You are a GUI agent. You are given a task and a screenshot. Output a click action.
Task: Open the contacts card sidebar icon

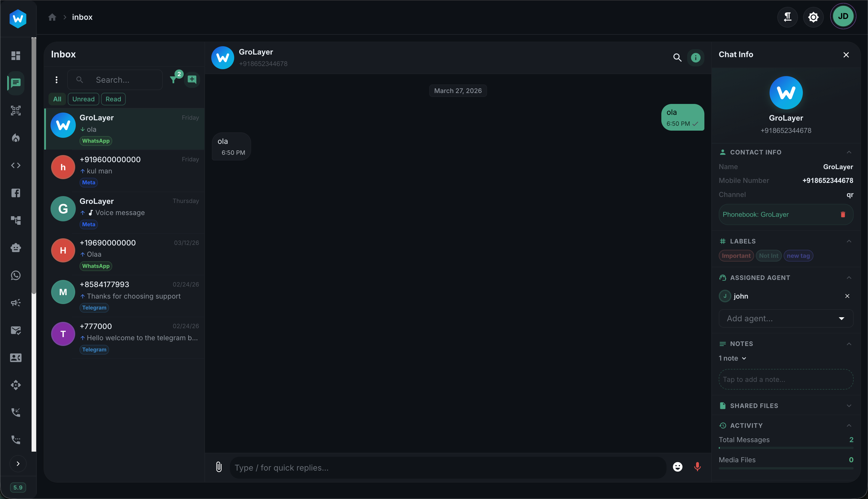[x=16, y=357]
